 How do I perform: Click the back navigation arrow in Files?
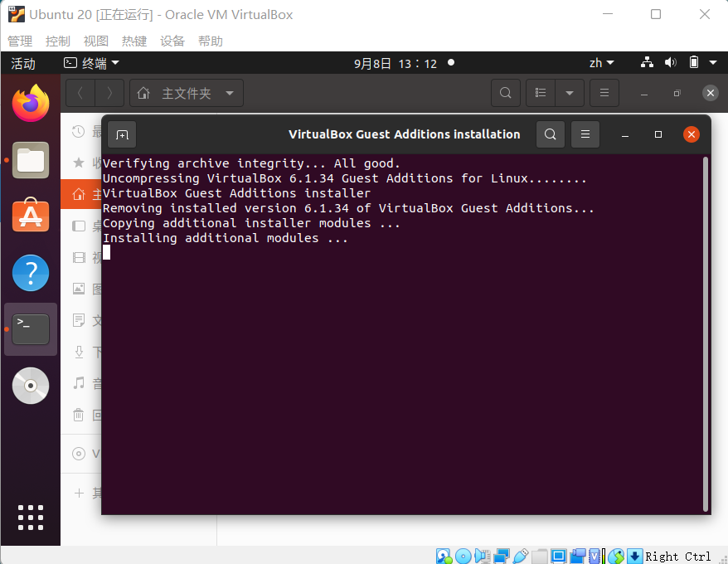(x=80, y=93)
